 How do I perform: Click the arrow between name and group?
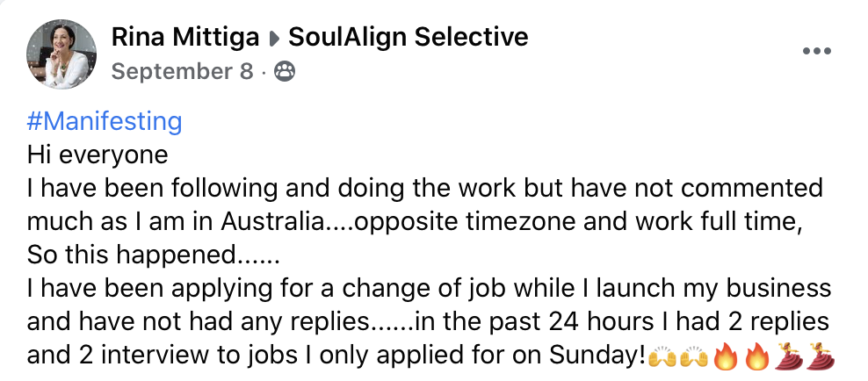point(275,39)
